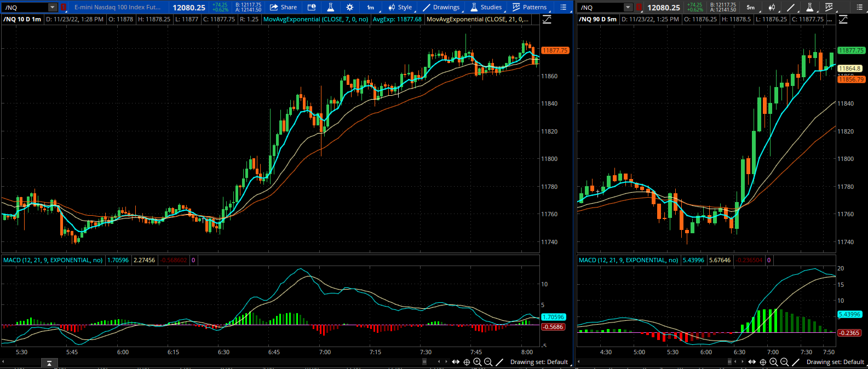Click the left chart price-axis scale icon
The image size is (868, 369).
tap(547, 19)
